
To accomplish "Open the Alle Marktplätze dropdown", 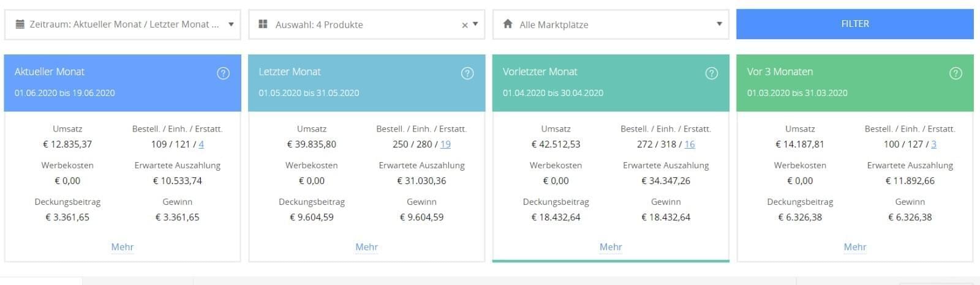I will [x=719, y=24].
